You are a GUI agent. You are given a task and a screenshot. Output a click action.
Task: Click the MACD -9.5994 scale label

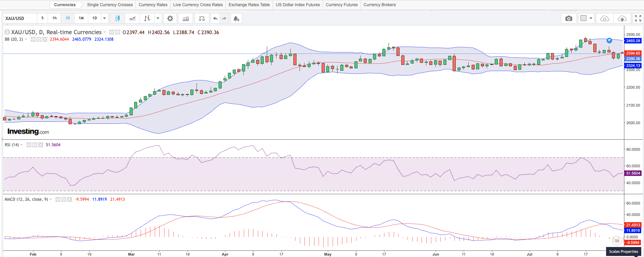coord(633,243)
